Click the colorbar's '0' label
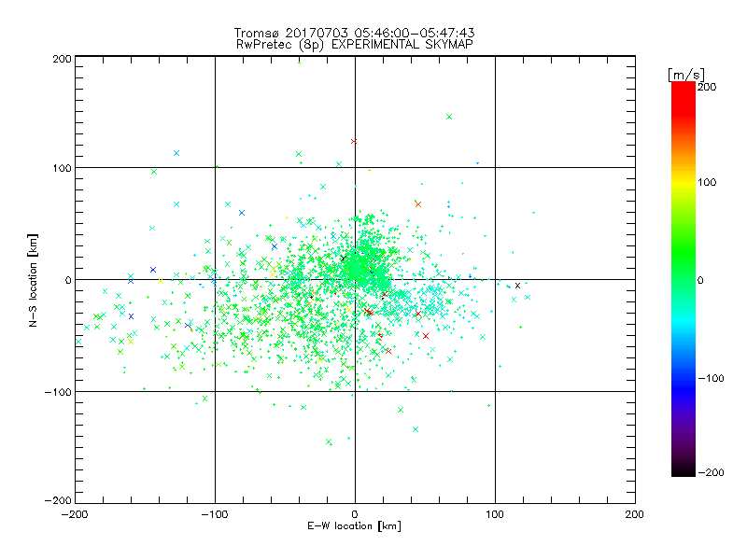 [x=700, y=280]
